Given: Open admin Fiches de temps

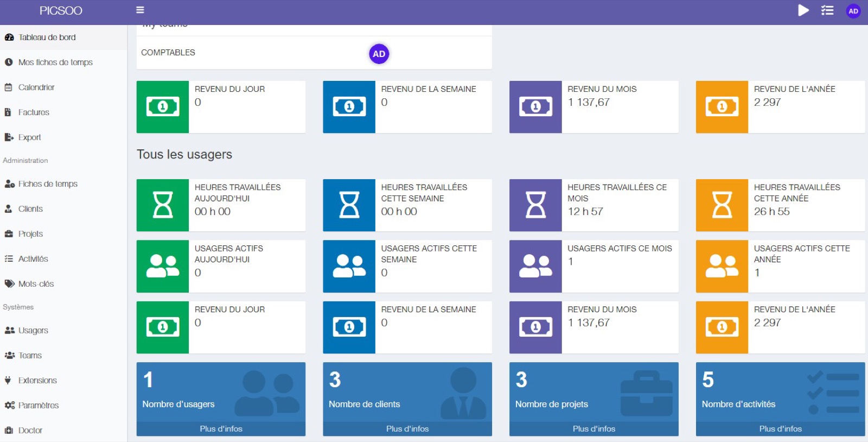Looking at the screenshot, I should [x=63, y=184].
